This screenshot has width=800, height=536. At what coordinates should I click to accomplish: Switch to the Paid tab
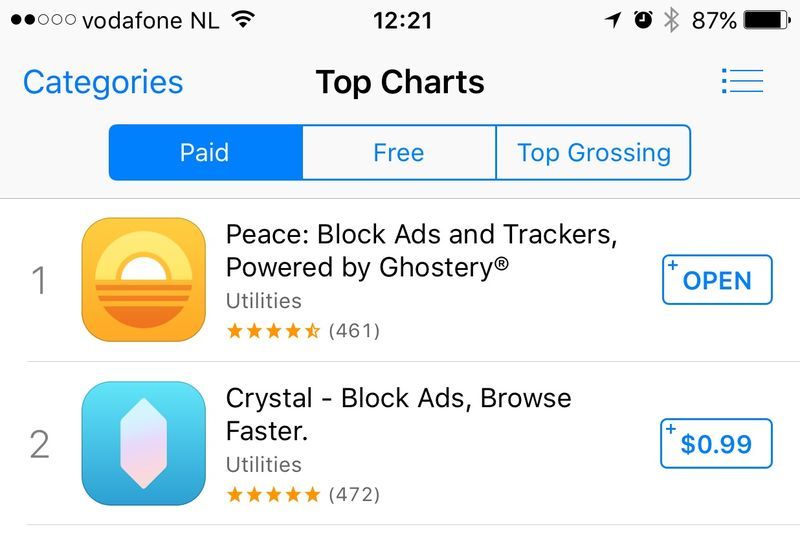point(205,153)
